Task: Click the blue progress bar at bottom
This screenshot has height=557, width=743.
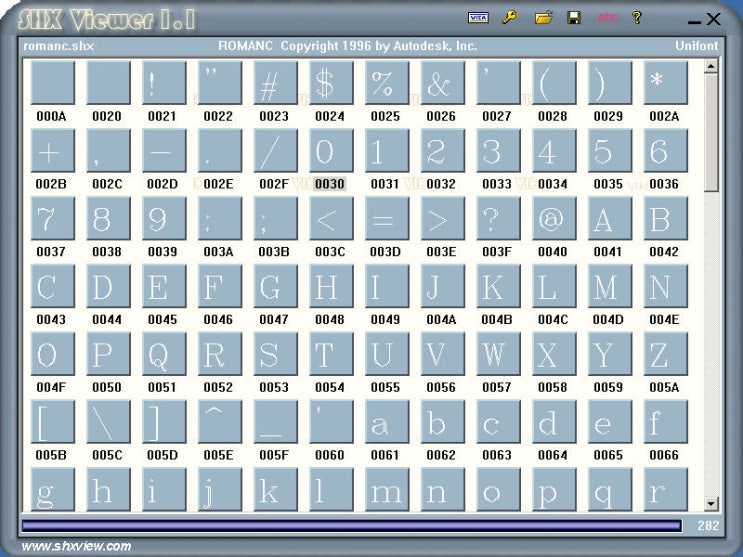Action: 350,526
